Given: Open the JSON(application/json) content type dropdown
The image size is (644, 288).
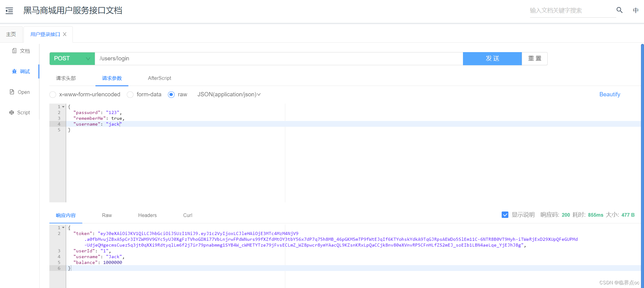Looking at the screenshot, I should click(x=229, y=94).
